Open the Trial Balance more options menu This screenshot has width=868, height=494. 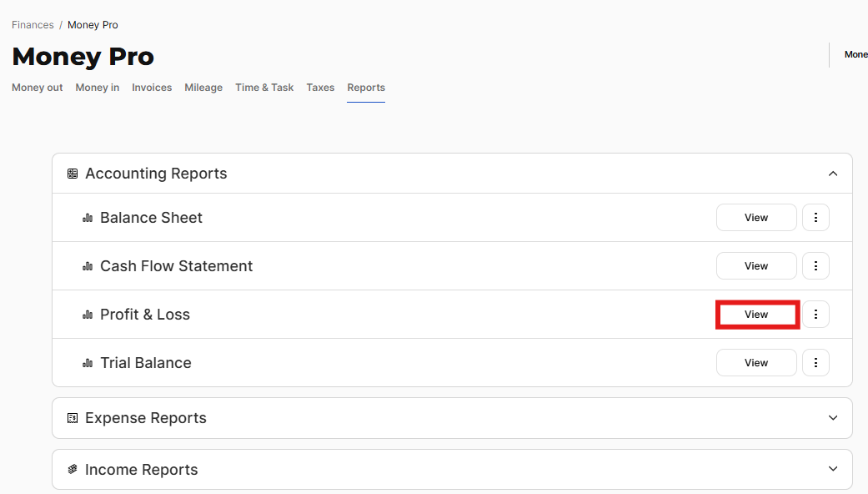[815, 363]
